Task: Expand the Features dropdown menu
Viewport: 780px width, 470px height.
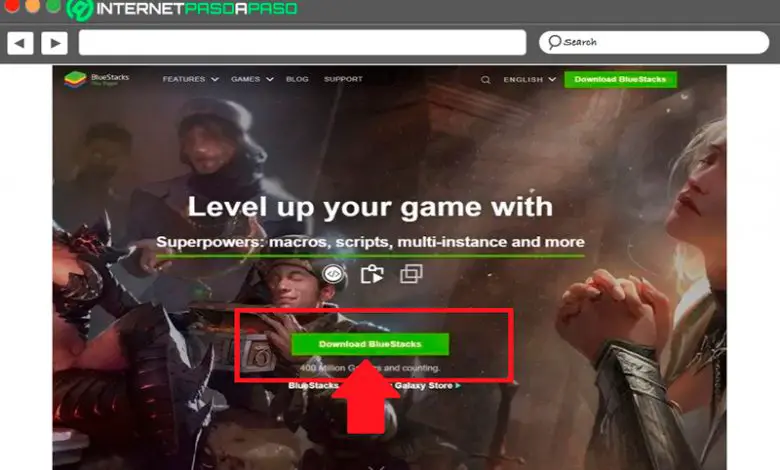Action: click(x=191, y=79)
